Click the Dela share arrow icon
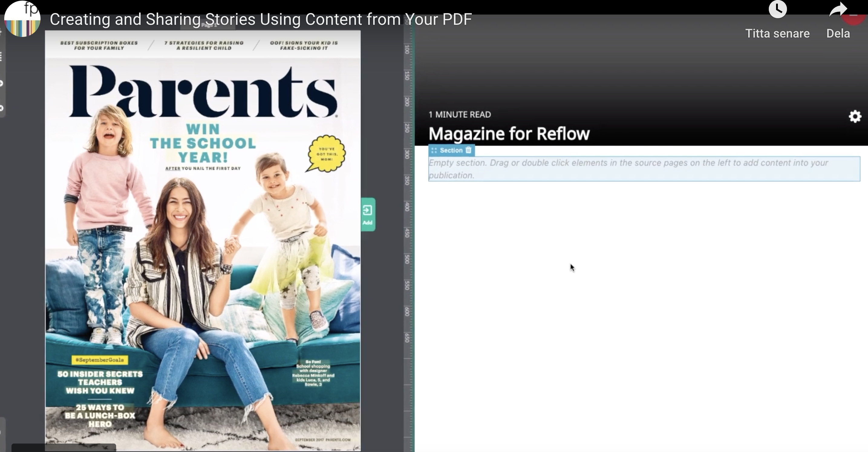Screen dimensions: 868x452 pos(838,10)
